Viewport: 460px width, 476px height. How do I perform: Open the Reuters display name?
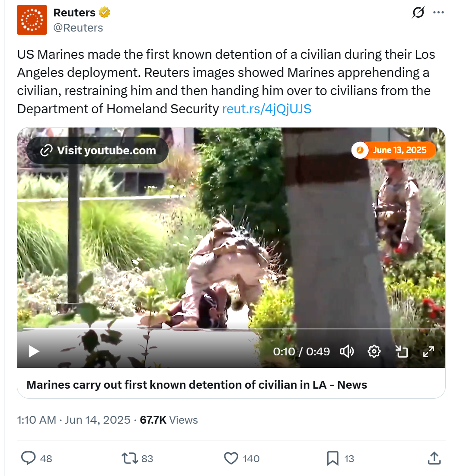coord(74,13)
